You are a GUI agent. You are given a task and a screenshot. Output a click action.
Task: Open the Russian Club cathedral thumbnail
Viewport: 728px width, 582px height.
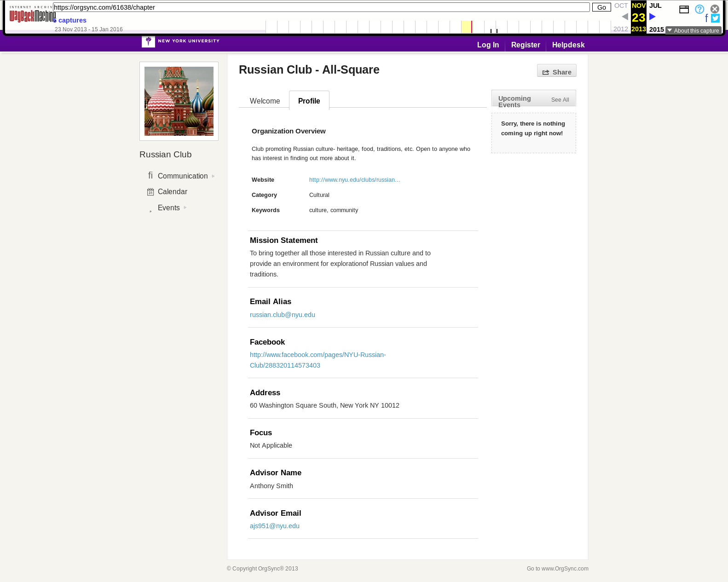tap(179, 101)
